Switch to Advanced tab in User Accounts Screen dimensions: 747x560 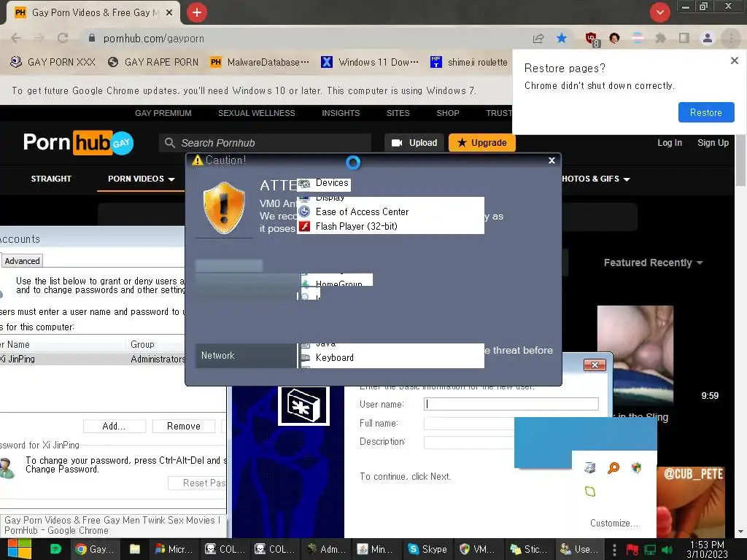pyautogui.click(x=22, y=261)
